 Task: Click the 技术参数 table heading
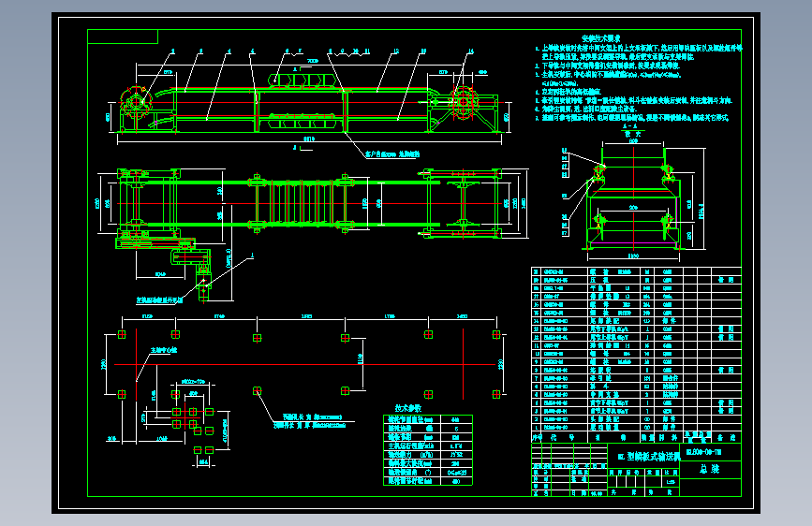(x=408, y=408)
